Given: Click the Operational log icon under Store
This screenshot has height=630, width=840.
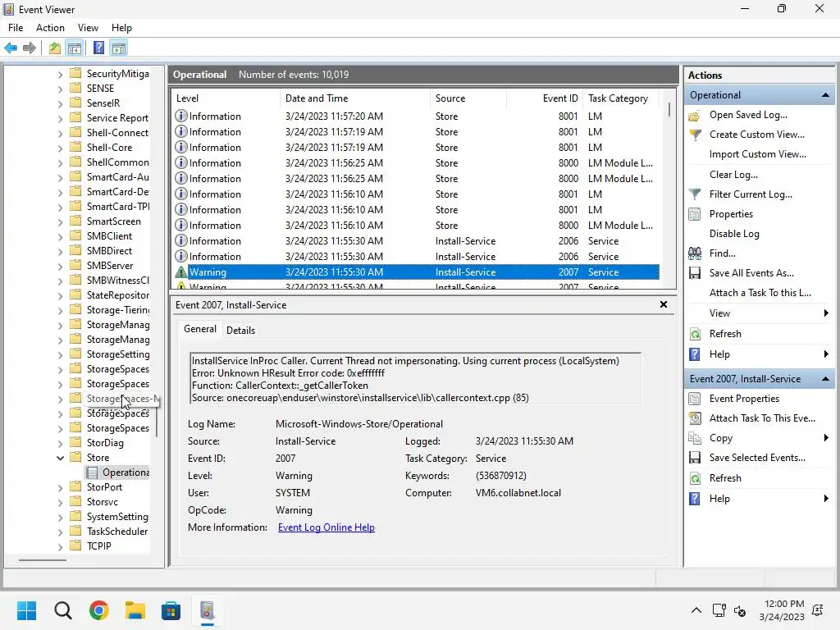Looking at the screenshot, I should (x=92, y=472).
